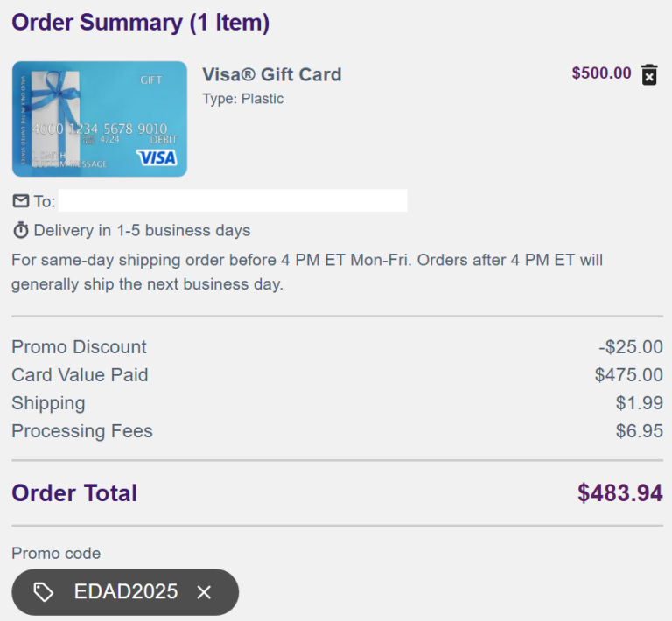The width and height of the screenshot is (672, 621).
Task: Click the $500.00 item price
Action: point(601,73)
